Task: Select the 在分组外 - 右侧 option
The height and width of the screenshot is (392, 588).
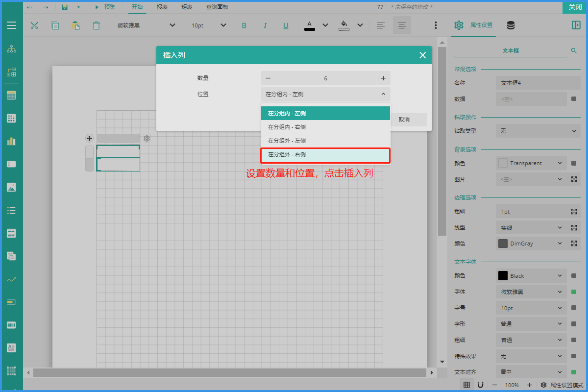Action: [x=325, y=155]
